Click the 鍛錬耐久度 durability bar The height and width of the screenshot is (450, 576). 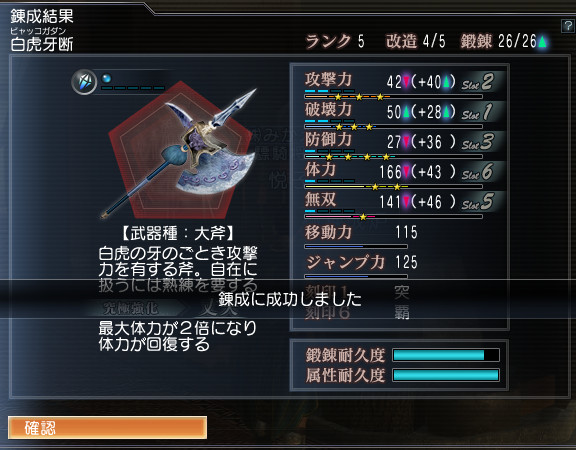pos(446,355)
